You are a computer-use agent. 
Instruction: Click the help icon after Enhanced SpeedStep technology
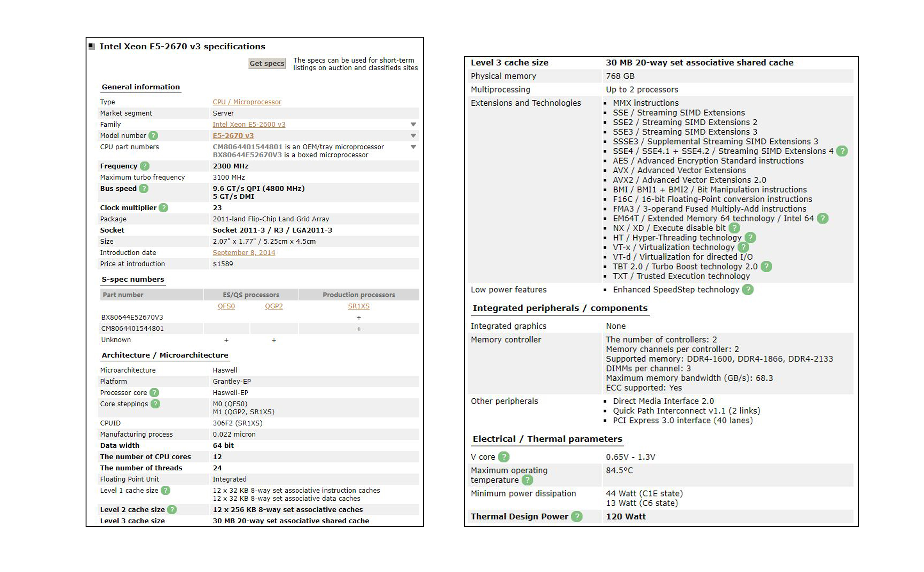click(x=748, y=289)
